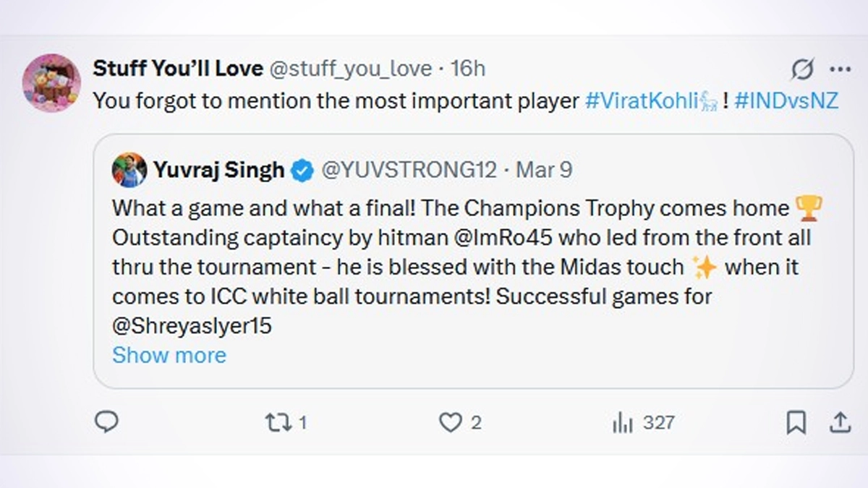Expand quoted tweet with Show more
Viewport: 868px width, 488px height.
169,355
